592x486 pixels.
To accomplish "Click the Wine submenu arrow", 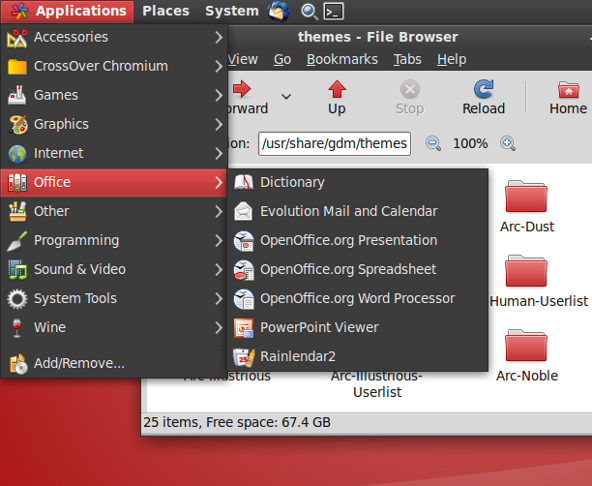I will click(219, 328).
